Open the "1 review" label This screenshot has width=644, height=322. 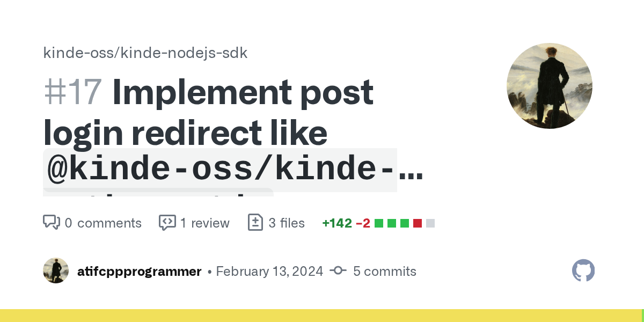click(204, 223)
